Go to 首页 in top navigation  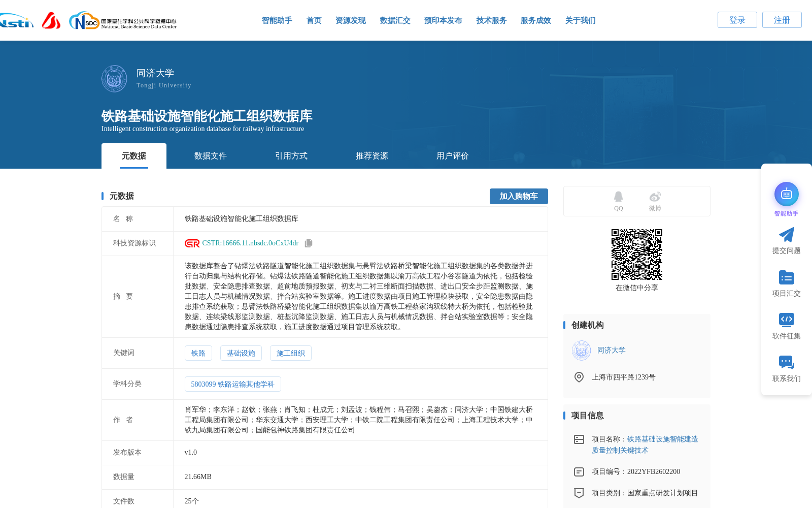pyautogui.click(x=314, y=20)
